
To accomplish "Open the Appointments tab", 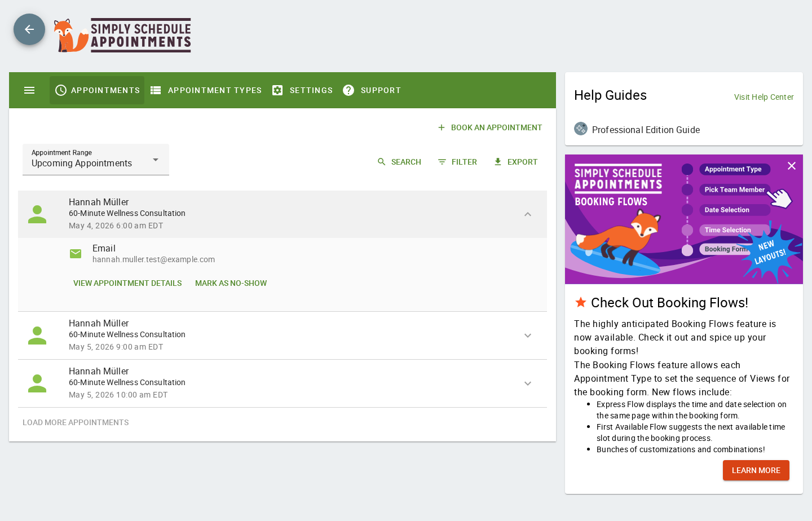I will pyautogui.click(x=97, y=90).
